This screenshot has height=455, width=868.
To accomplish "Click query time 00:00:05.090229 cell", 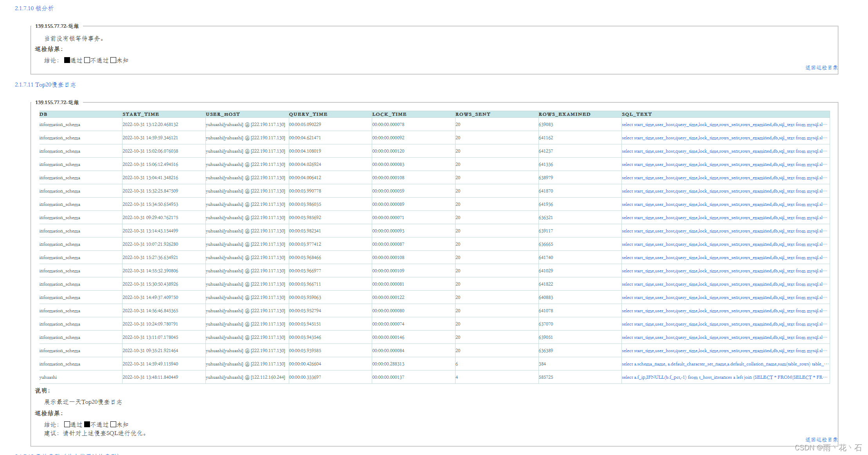I will [305, 124].
